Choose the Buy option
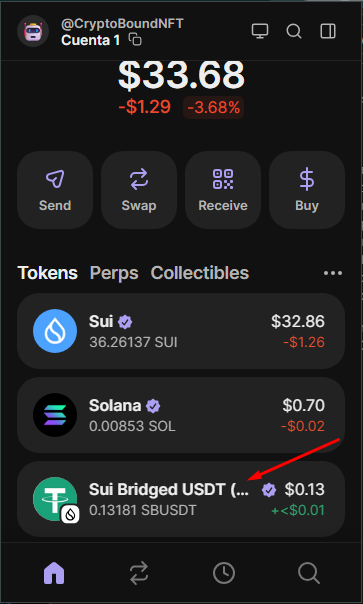The width and height of the screenshot is (363, 604). pyautogui.click(x=307, y=190)
